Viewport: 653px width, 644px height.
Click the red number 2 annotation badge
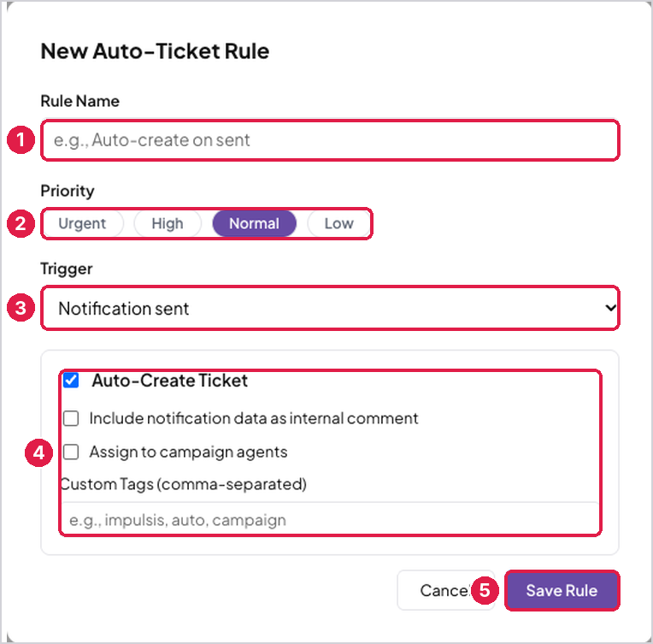[21, 224]
